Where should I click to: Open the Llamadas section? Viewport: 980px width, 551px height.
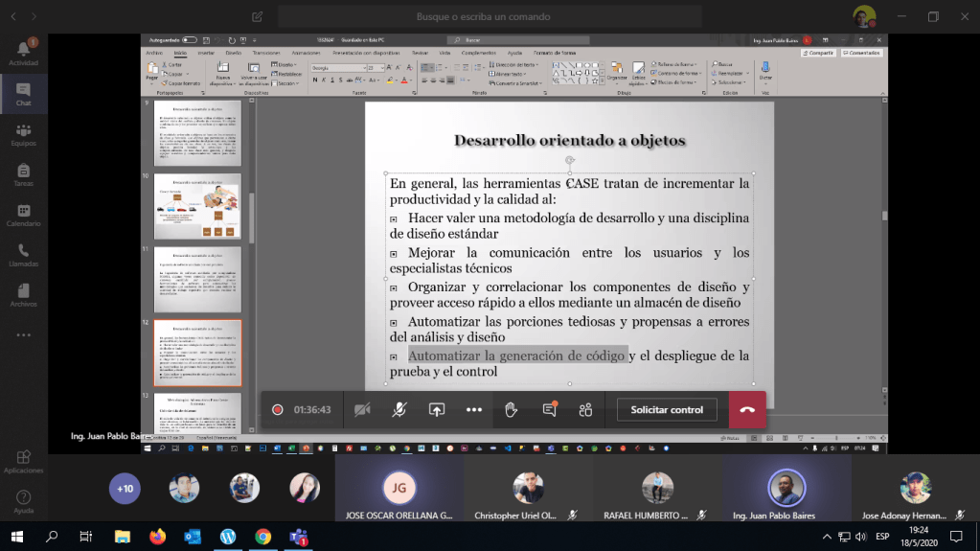[x=23, y=255]
